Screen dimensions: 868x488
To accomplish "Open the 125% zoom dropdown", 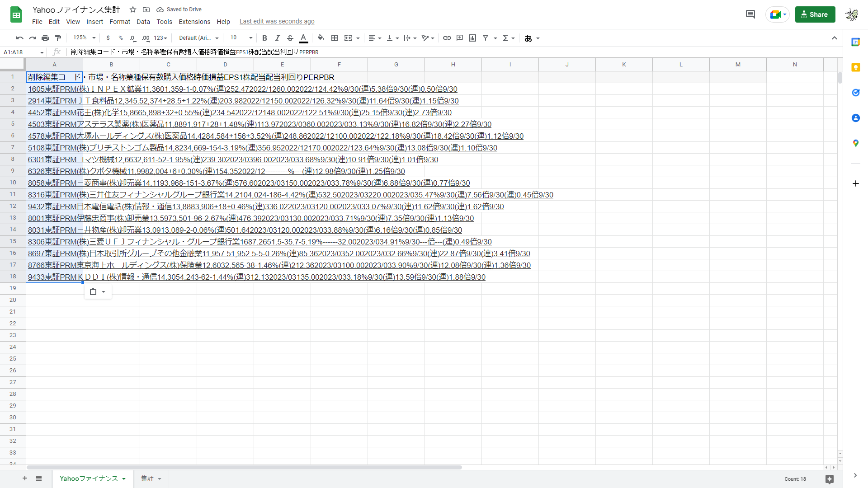I will pyautogui.click(x=84, y=38).
